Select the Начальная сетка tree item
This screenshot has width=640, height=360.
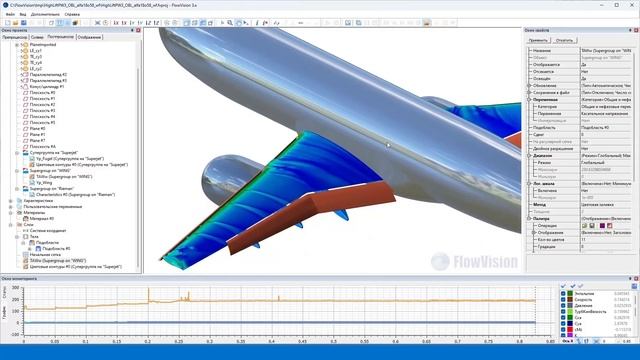click(x=45, y=255)
